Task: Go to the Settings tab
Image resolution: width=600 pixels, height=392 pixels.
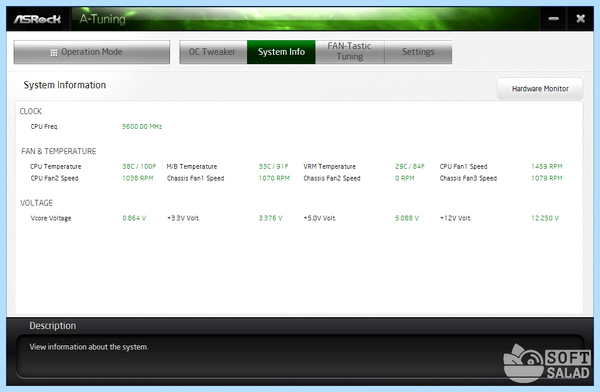Action: pyautogui.click(x=418, y=52)
